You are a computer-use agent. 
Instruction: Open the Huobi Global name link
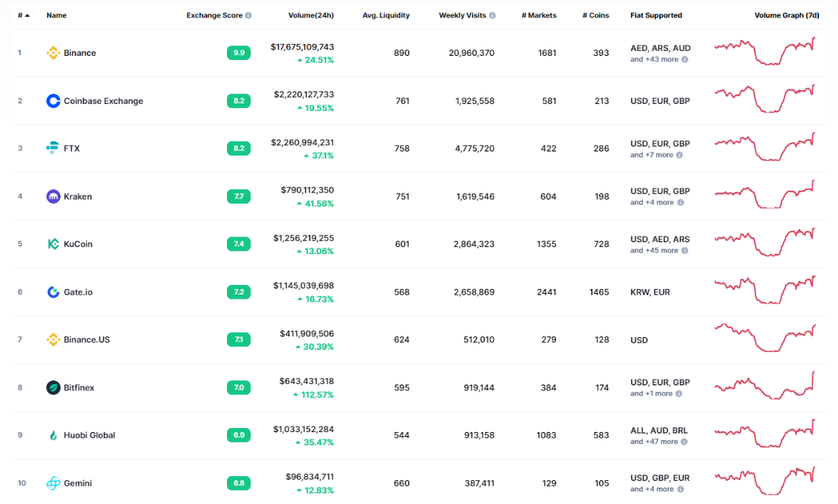click(x=89, y=436)
